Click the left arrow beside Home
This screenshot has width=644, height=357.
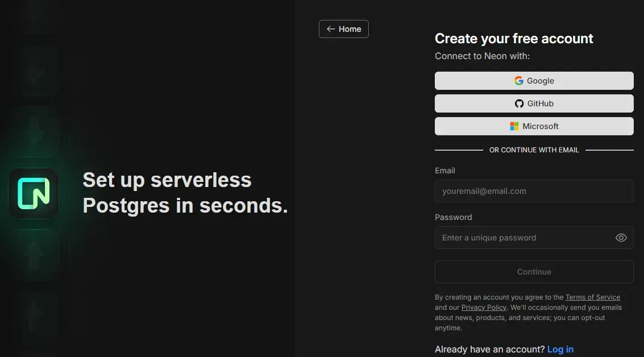(x=331, y=29)
